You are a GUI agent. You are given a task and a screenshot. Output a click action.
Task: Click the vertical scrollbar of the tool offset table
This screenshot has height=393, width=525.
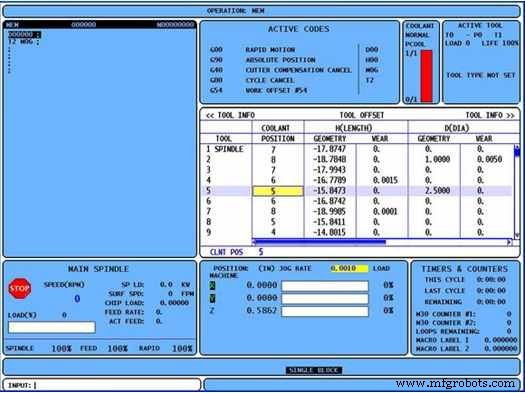pyautogui.click(x=517, y=191)
